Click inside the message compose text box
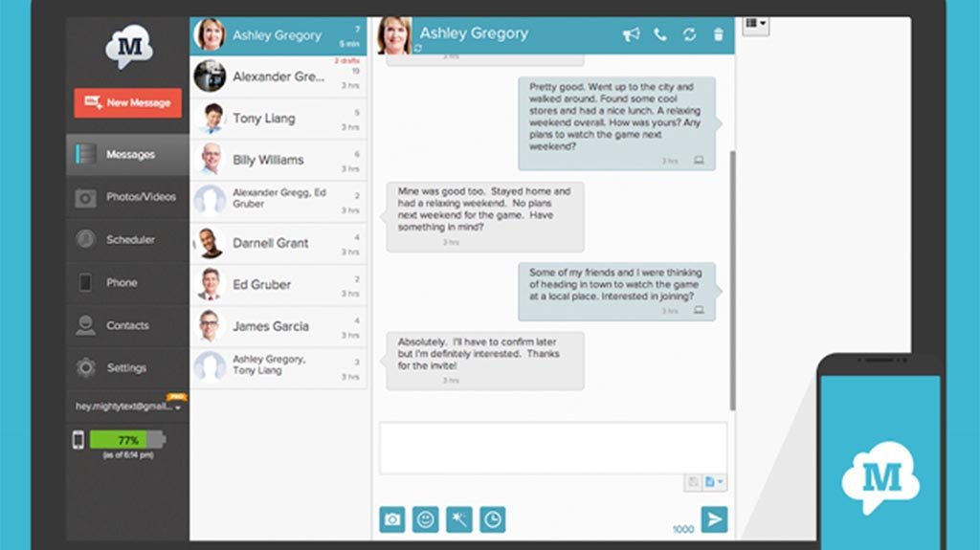Image resolution: width=980 pixels, height=550 pixels. point(552,448)
